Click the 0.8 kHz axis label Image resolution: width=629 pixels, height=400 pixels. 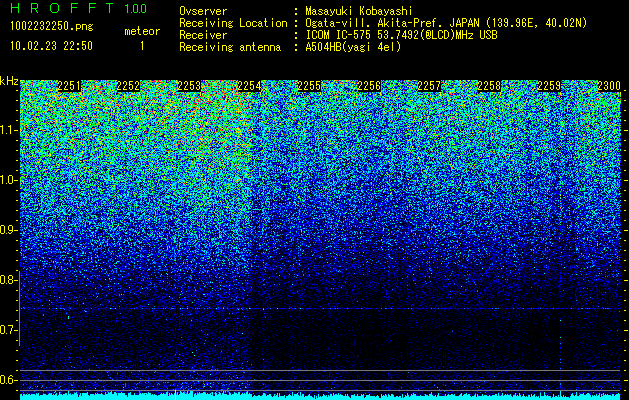click(x=8, y=280)
